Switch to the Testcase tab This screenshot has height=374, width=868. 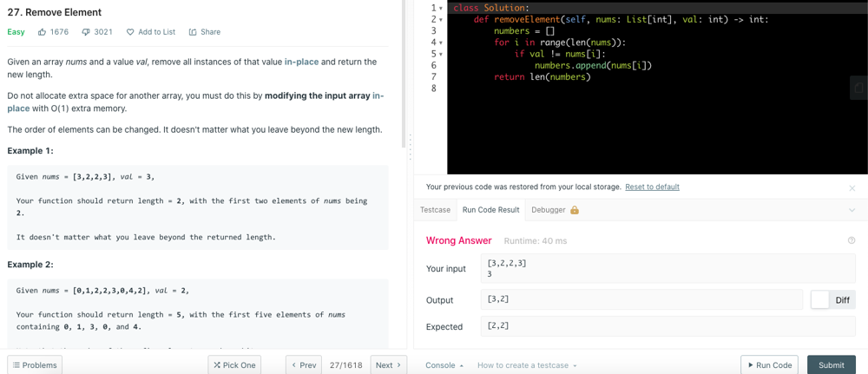pos(435,210)
